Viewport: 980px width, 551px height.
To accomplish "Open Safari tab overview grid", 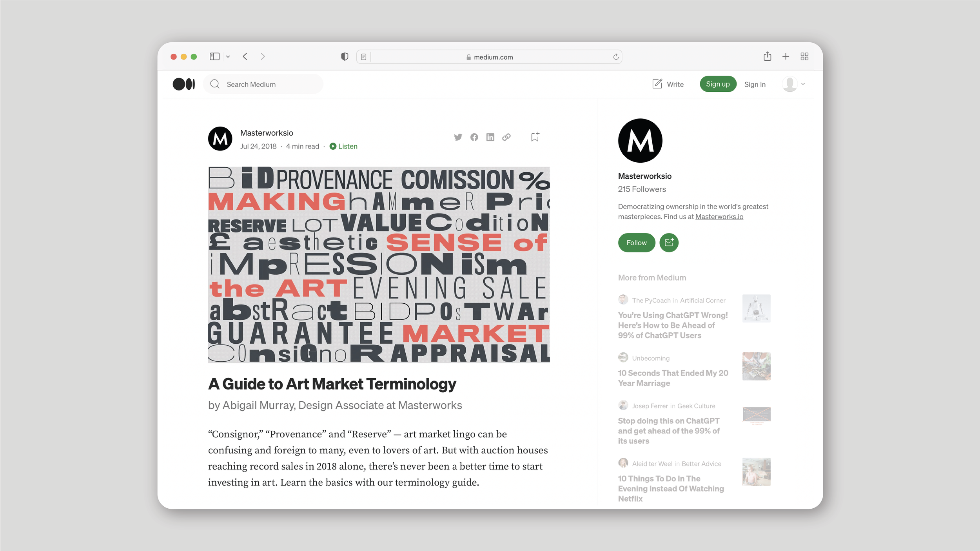I will click(804, 57).
